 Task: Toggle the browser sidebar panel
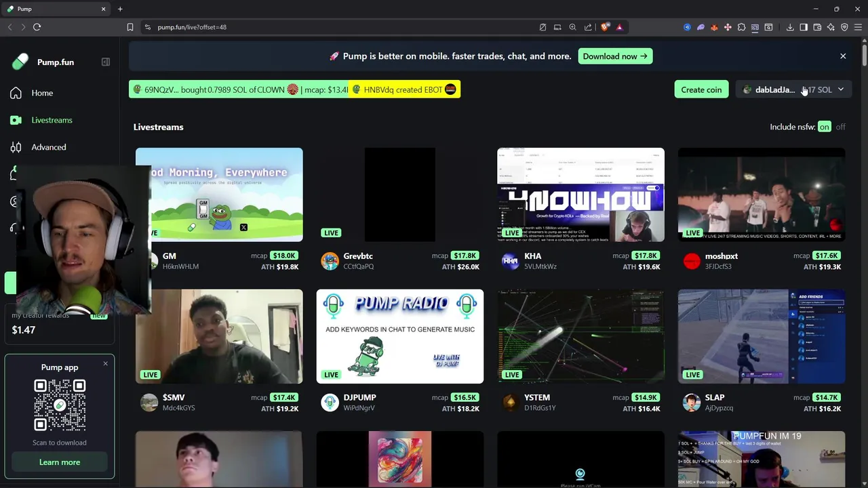pos(804,27)
